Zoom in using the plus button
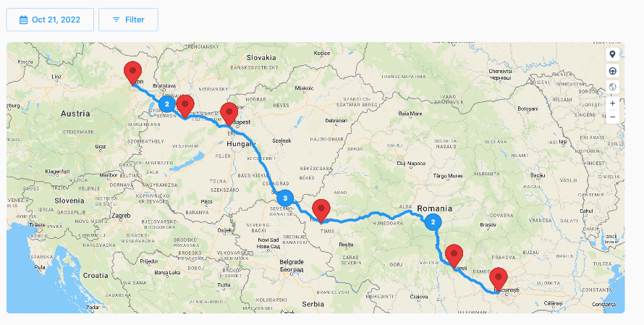Screen dimensions: 644x325 coord(612,103)
